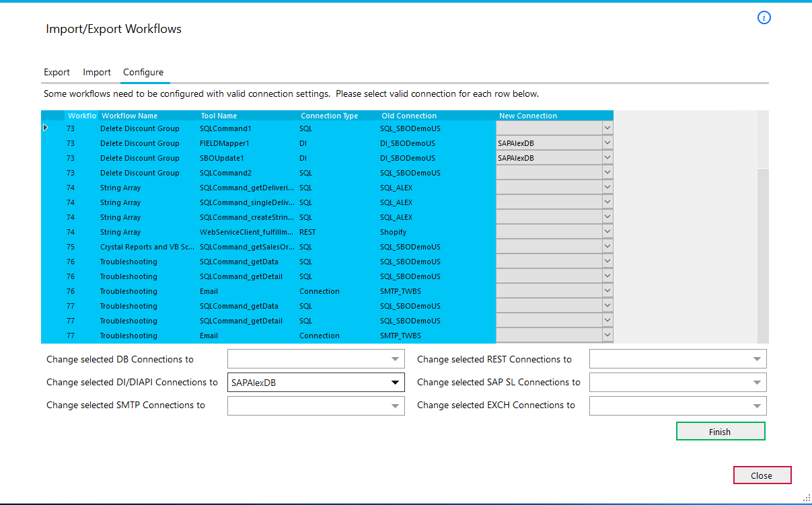Expand Change selected SMTP Connections dropdown
The width and height of the screenshot is (812, 505).
(396, 405)
